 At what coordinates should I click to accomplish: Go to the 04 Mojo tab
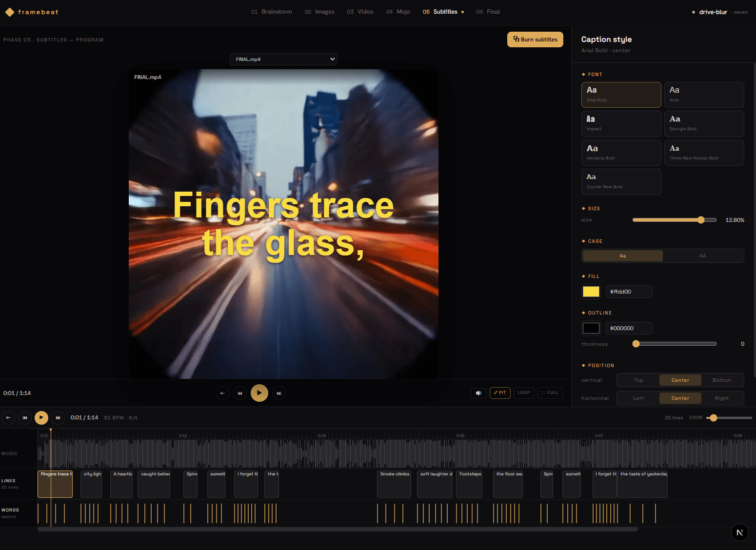(398, 12)
